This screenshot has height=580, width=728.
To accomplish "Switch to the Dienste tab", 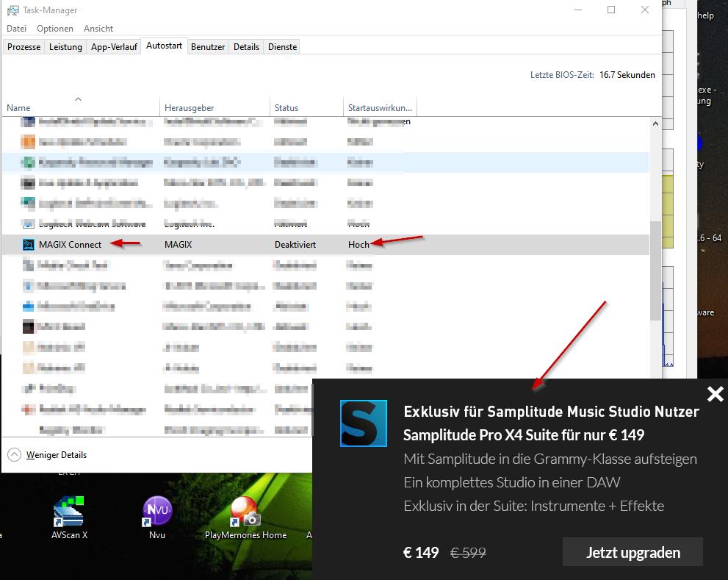I will point(282,47).
